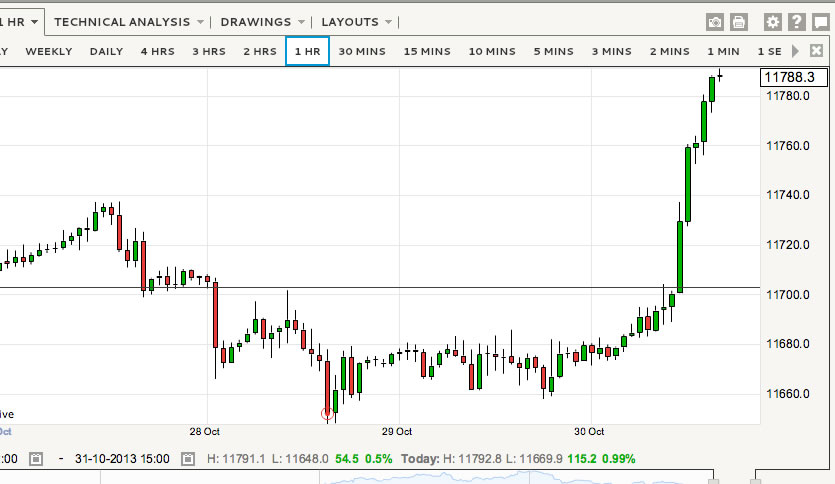Image resolution: width=835 pixels, height=484 pixels.
Task: Open end date calendar picker icon
Action: click(188, 459)
